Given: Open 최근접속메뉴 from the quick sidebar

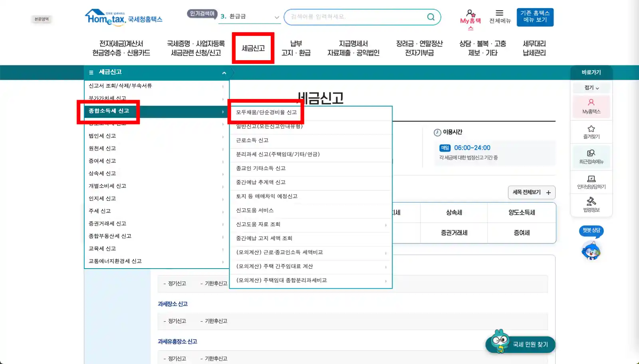Looking at the screenshot, I should pos(591,157).
